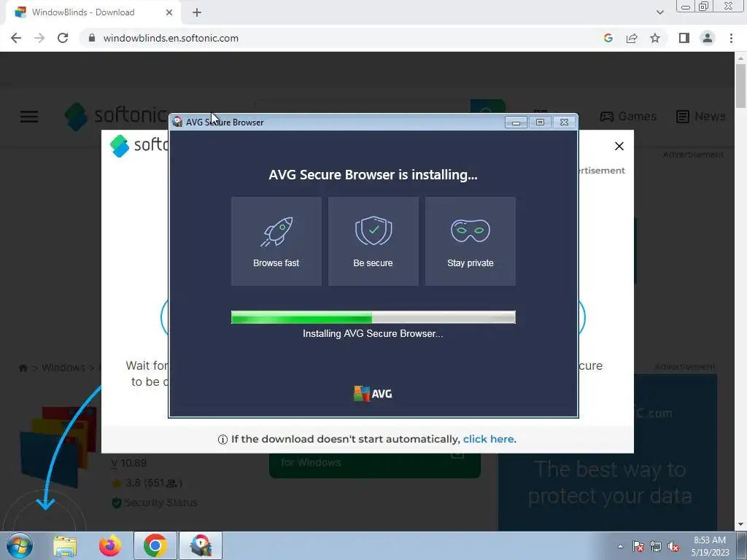Image resolution: width=747 pixels, height=560 pixels.
Task: Open the Games section on Softonic
Action: coord(628,116)
